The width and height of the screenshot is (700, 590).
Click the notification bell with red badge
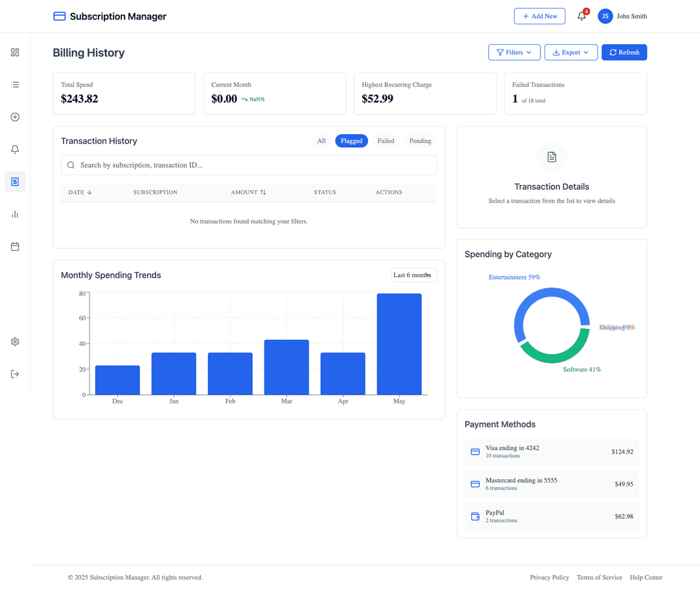[581, 16]
